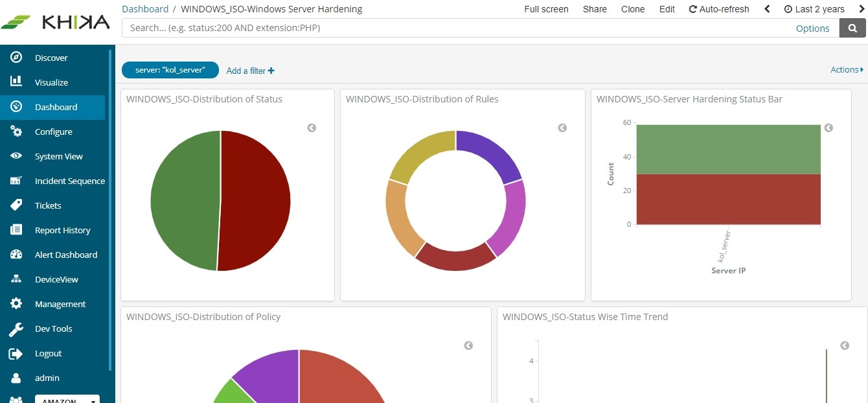Open the AMAZON workspace dropdown
This screenshot has width=868, height=403.
[67, 399]
